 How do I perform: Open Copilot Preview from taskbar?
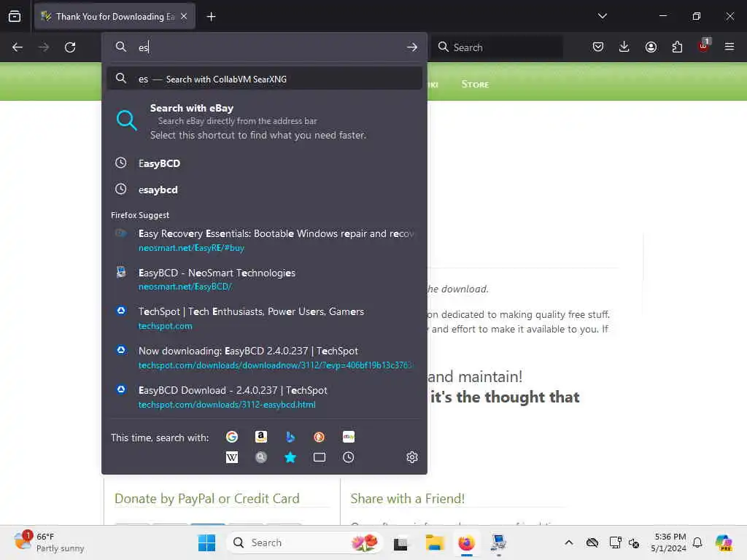(724, 542)
